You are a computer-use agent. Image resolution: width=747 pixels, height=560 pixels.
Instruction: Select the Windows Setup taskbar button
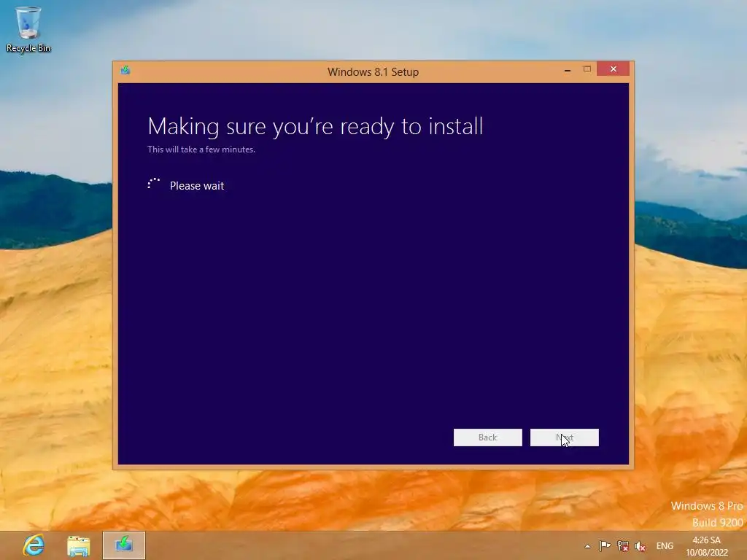pyautogui.click(x=124, y=545)
